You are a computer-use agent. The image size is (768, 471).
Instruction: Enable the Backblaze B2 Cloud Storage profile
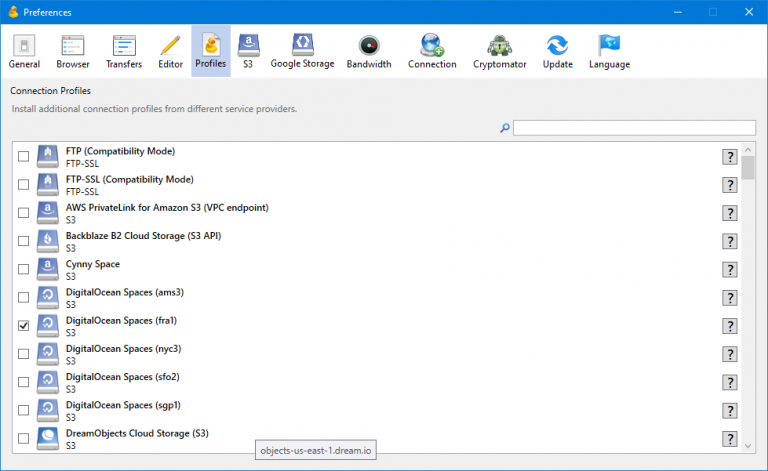24,241
